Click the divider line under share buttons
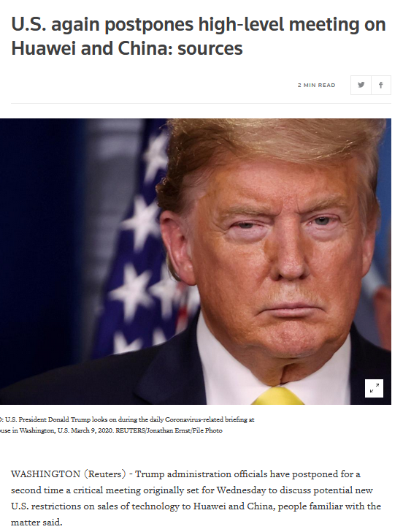The image size is (403, 532). (201, 103)
